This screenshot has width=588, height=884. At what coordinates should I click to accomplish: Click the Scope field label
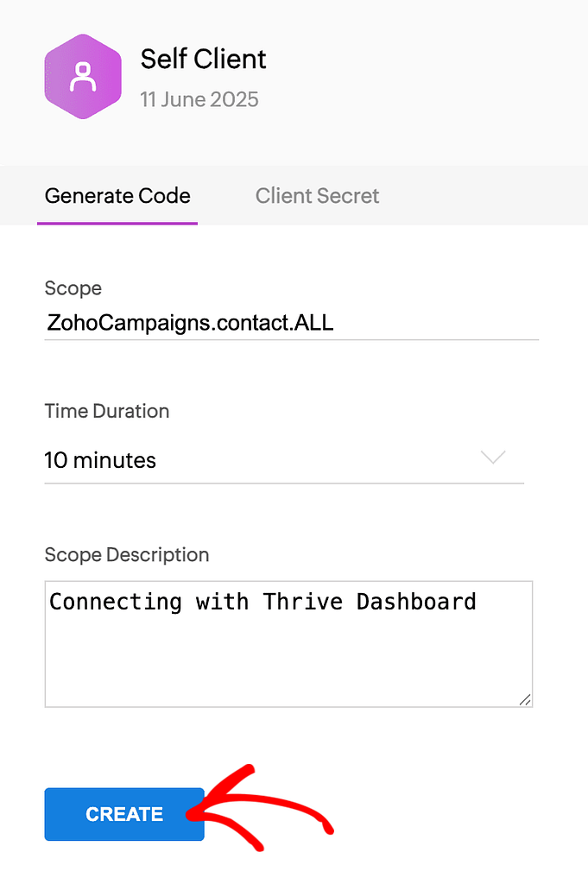73,288
